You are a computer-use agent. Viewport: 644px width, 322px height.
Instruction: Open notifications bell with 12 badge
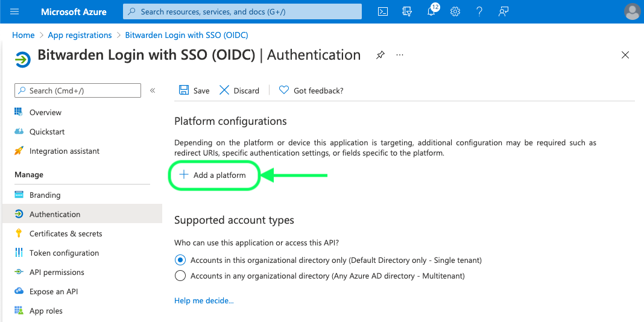tap(432, 10)
